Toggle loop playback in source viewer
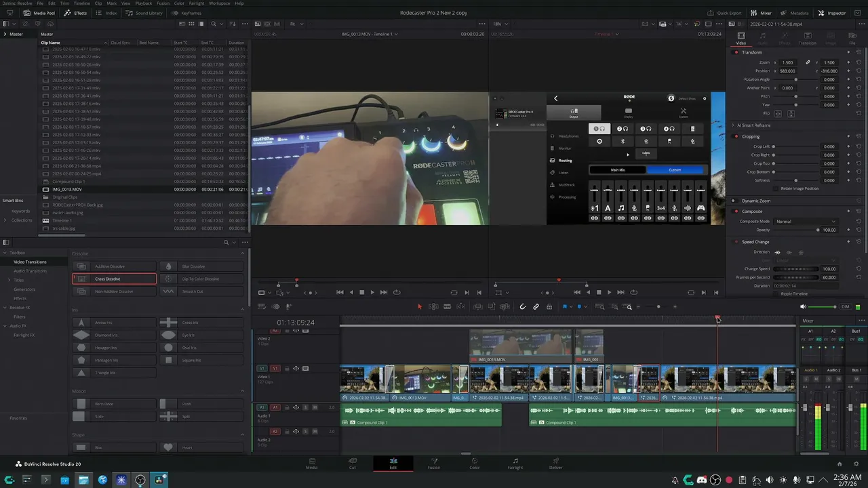Viewport: 868px width, 488px height. pyautogui.click(x=397, y=292)
